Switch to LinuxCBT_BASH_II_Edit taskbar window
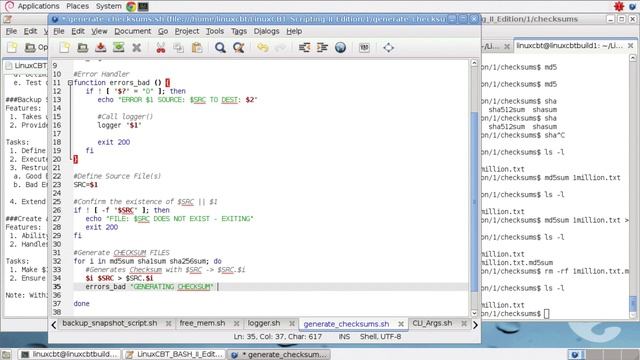Viewport: 640px width, 360px height. 175,354
